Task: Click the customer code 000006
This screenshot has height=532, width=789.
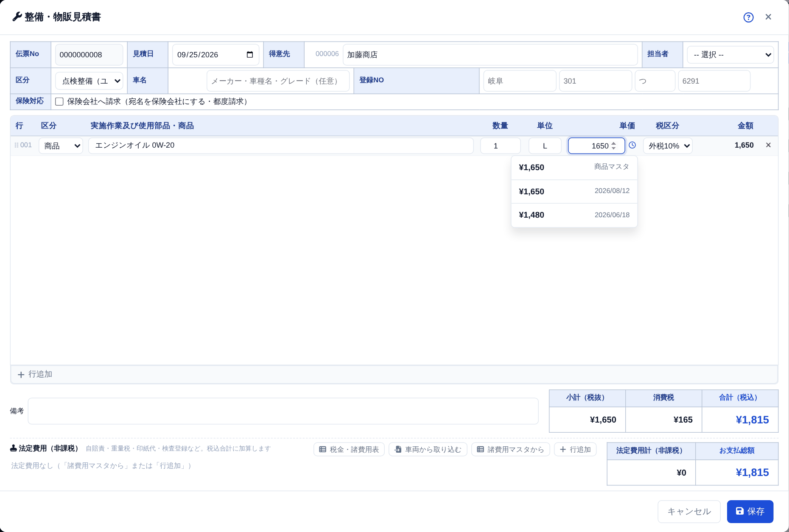Action: click(x=327, y=54)
